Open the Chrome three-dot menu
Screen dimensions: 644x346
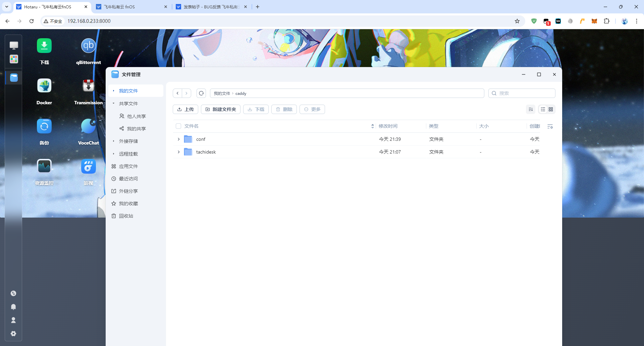636,21
